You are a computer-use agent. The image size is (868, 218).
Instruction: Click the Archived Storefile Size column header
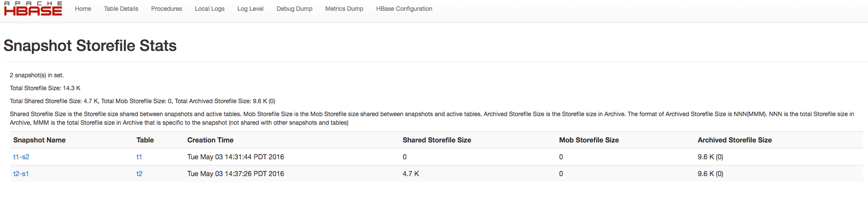coord(734,140)
